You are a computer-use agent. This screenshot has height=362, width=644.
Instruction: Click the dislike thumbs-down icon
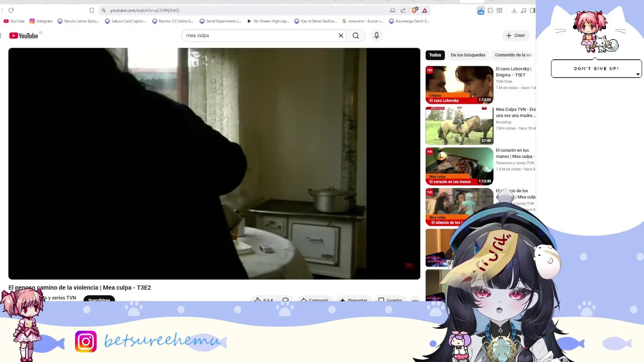[x=285, y=300]
